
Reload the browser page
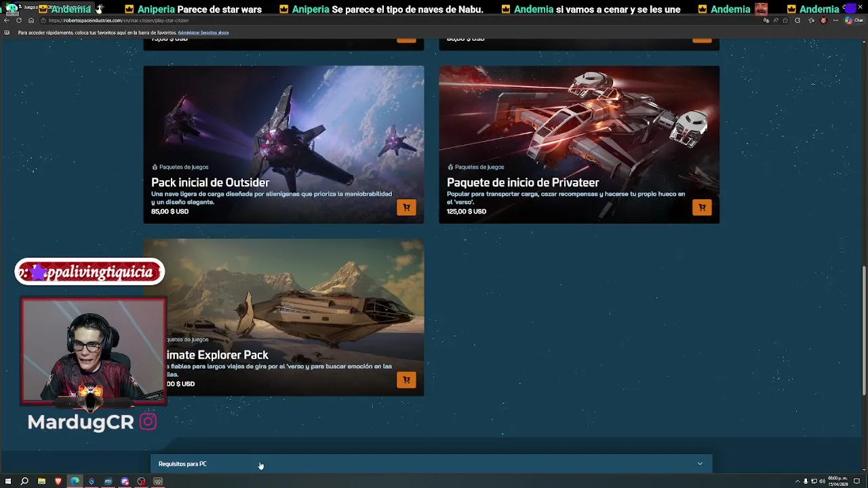point(19,20)
